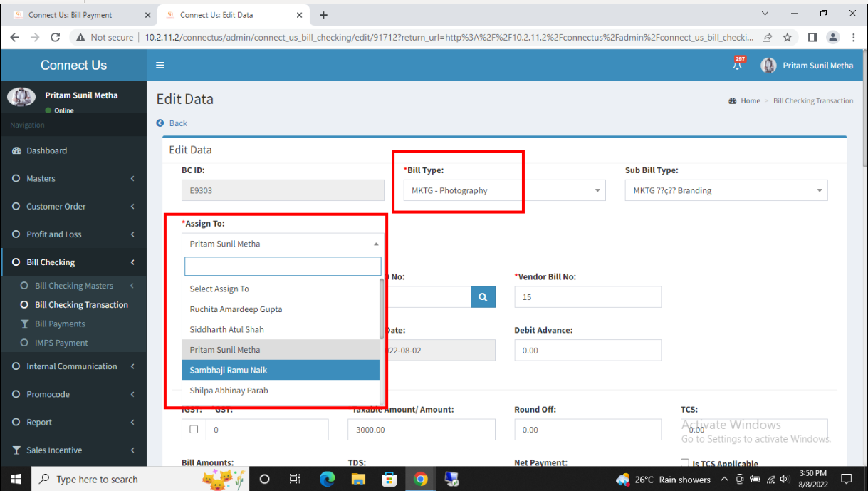The height and width of the screenshot is (491, 868).
Task: Open the Sub Bill Type dropdown
Action: (x=726, y=190)
